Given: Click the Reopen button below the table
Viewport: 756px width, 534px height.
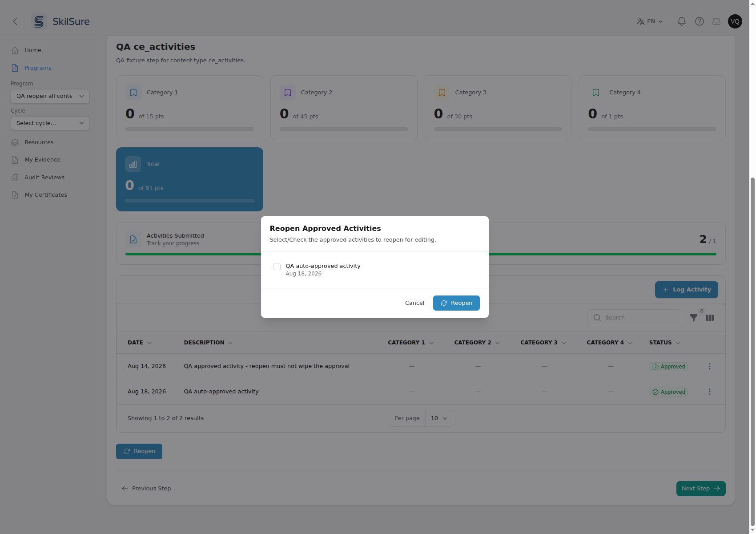Looking at the screenshot, I should 139,451.
